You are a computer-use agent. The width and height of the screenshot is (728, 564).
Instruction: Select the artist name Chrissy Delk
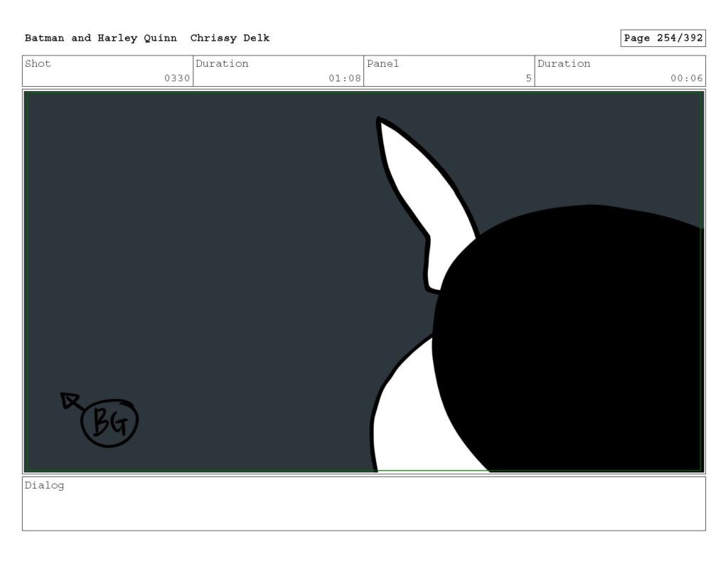pos(230,38)
